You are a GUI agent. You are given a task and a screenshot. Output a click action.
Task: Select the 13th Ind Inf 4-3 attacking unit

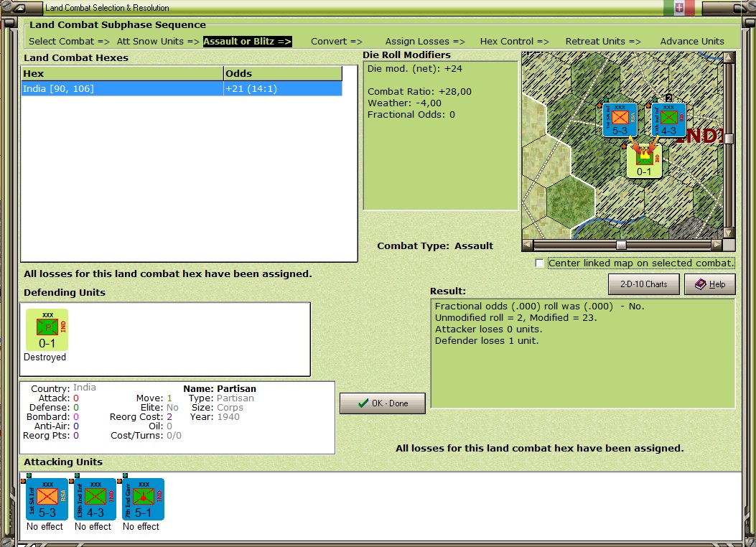point(95,499)
